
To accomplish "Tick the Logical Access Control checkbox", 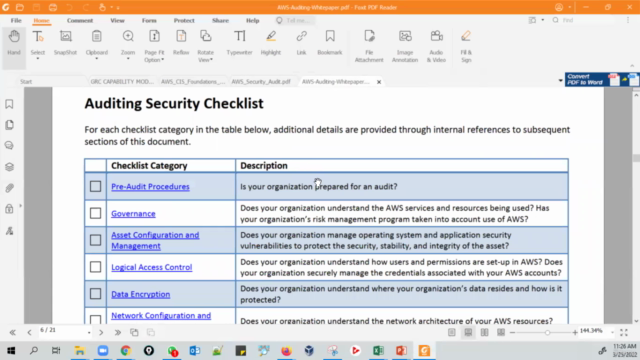I will coord(96,267).
